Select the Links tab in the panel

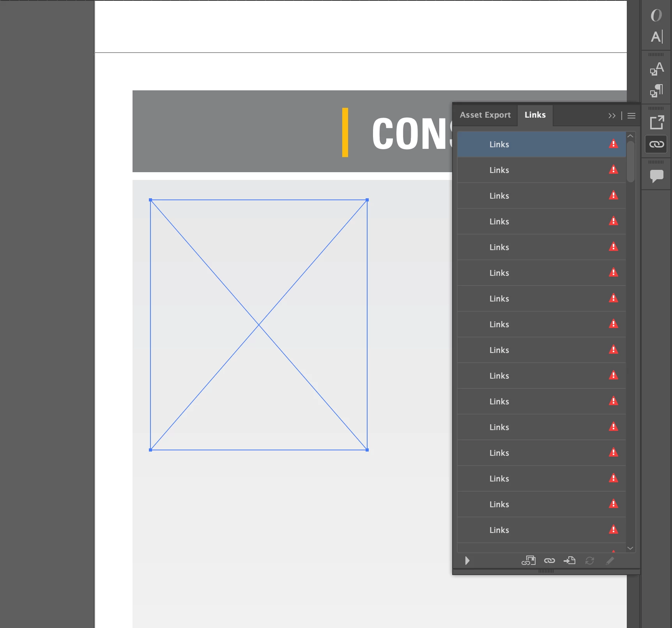[535, 115]
